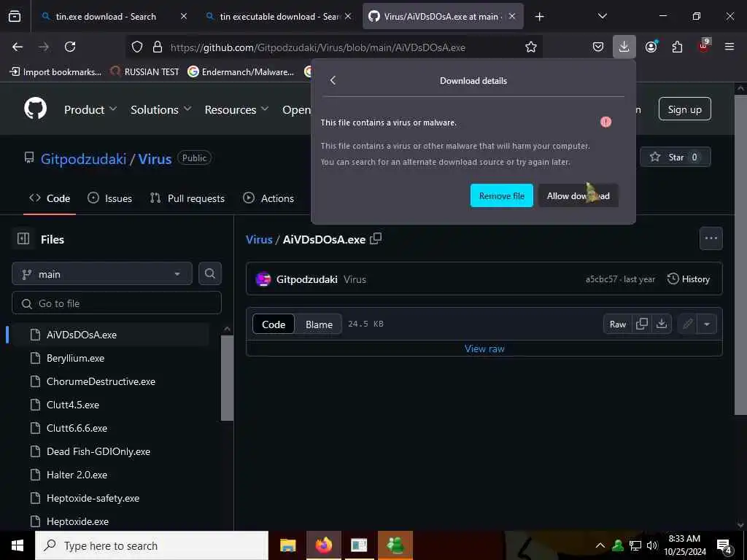This screenshot has height=560, width=747.
Task: Bookmark this page with the star icon
Action: (x=531, y=47)
